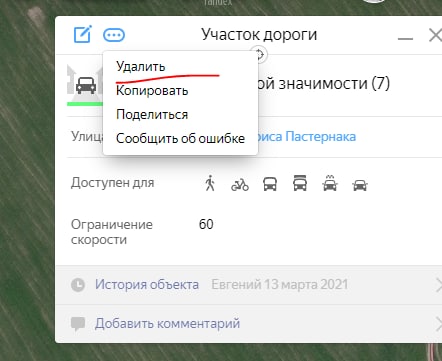Choose Сообщить об ошибке option
Screen dimensions: 442x361
pos(180,138)
